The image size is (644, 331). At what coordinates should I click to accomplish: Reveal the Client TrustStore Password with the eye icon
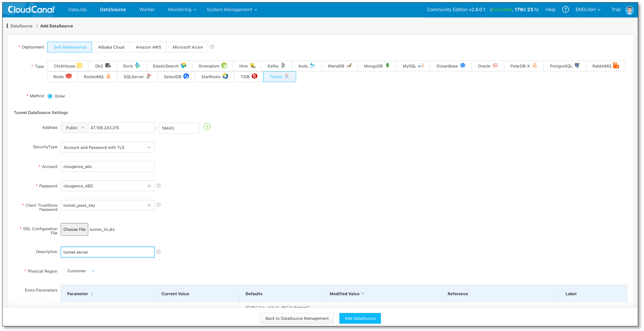149,205
